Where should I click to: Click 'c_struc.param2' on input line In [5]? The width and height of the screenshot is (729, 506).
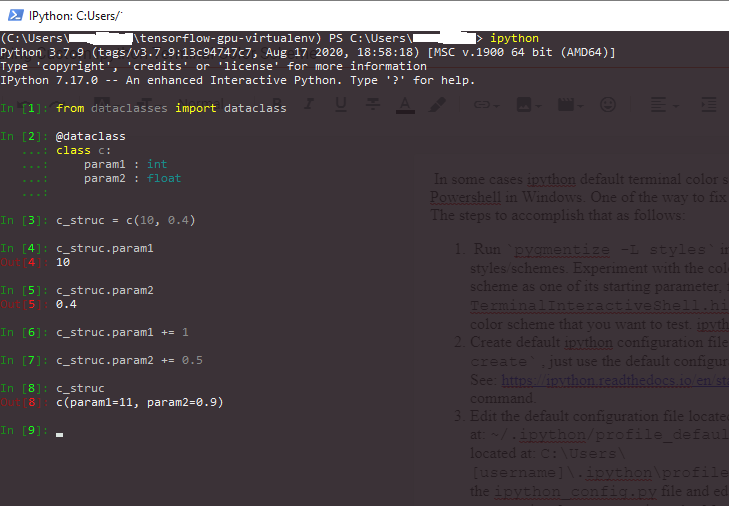pyautogui.click(x=105, y=290)
